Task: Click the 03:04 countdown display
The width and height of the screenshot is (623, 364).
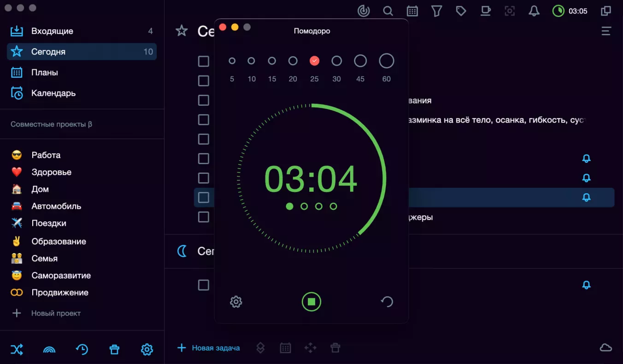Action: 311,179
